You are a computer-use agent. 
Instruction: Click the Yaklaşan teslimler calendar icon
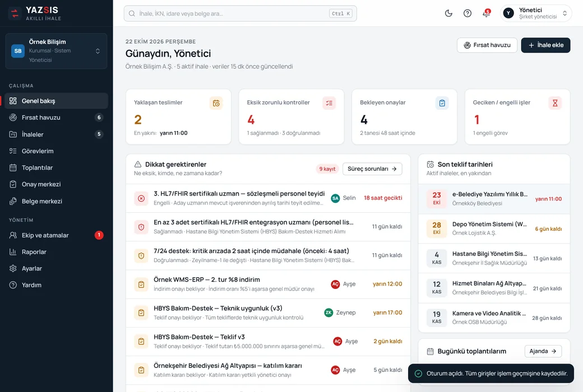pos(216,103)
